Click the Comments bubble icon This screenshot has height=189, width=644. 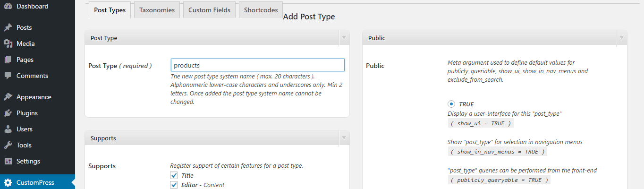point(8,76)
